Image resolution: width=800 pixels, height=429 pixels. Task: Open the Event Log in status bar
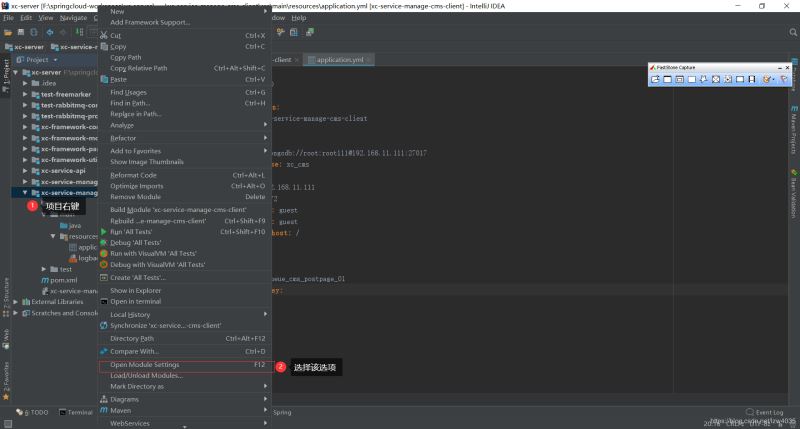tap(765, 412)
